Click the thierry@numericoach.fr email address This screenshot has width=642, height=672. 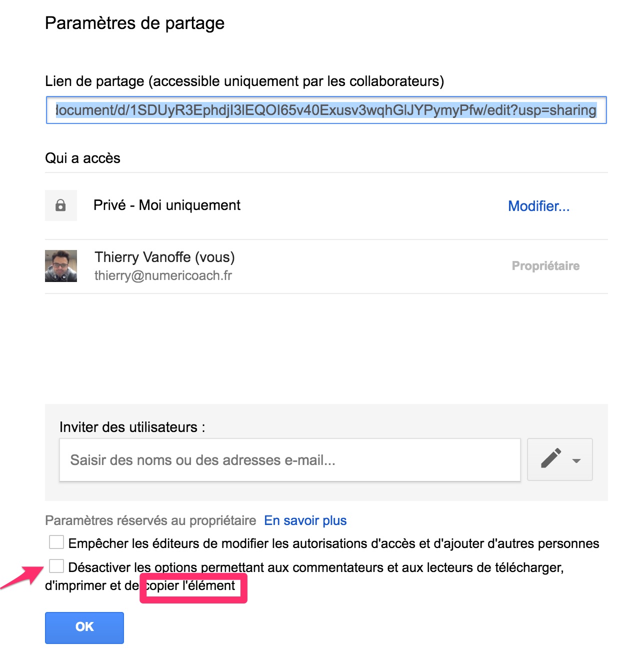pyautogui.click(x=163, y=275)
